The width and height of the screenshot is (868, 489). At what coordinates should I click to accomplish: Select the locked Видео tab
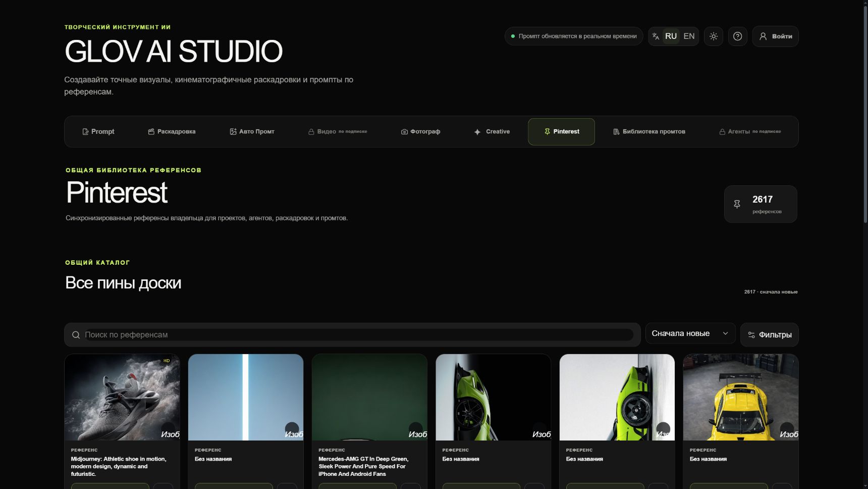[338, 132]
